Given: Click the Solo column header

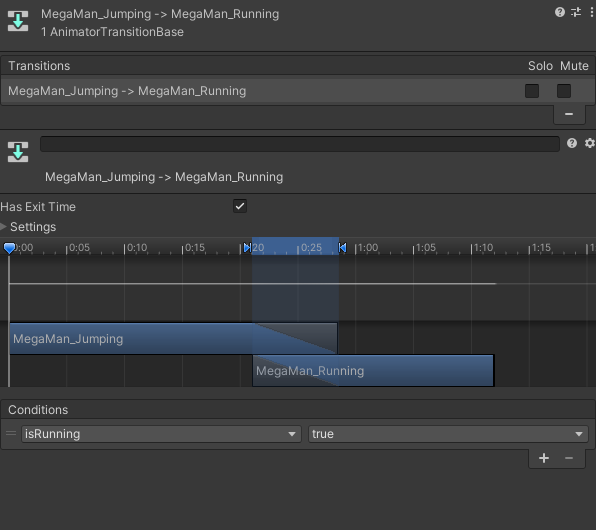Looking at the screenshot, I should 540,66.
